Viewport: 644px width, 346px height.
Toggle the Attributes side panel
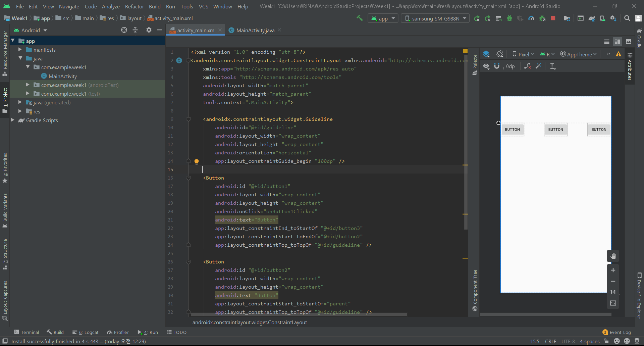pos(630,66)
